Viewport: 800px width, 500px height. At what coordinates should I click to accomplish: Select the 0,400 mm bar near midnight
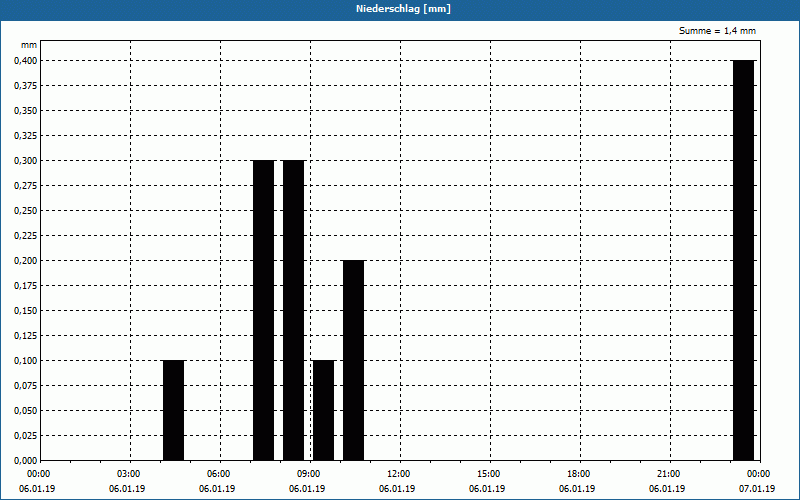743,260
